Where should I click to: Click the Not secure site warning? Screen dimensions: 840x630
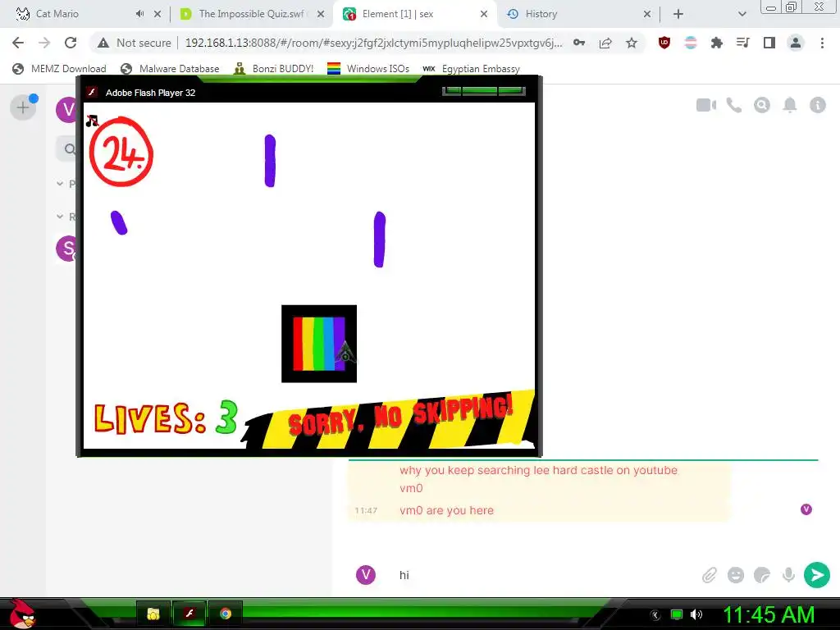[134, 43]
